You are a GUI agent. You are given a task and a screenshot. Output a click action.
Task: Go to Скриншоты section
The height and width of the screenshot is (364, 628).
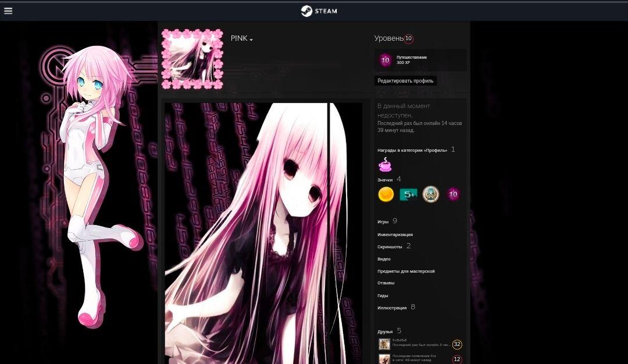click(x=390, y=247)
